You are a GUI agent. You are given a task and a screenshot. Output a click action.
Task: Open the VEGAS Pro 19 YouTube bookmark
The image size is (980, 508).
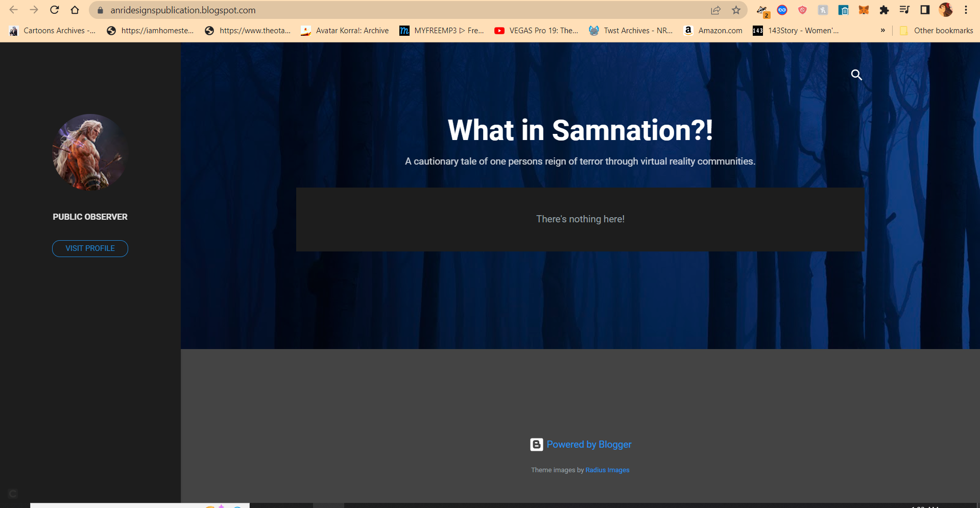pyautogui.click(x=536, y=31)
